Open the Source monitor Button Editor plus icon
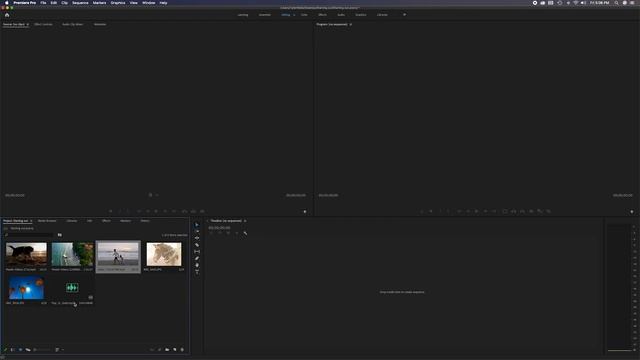This screenshot has width=640, height=360. [x=305, y=211]
